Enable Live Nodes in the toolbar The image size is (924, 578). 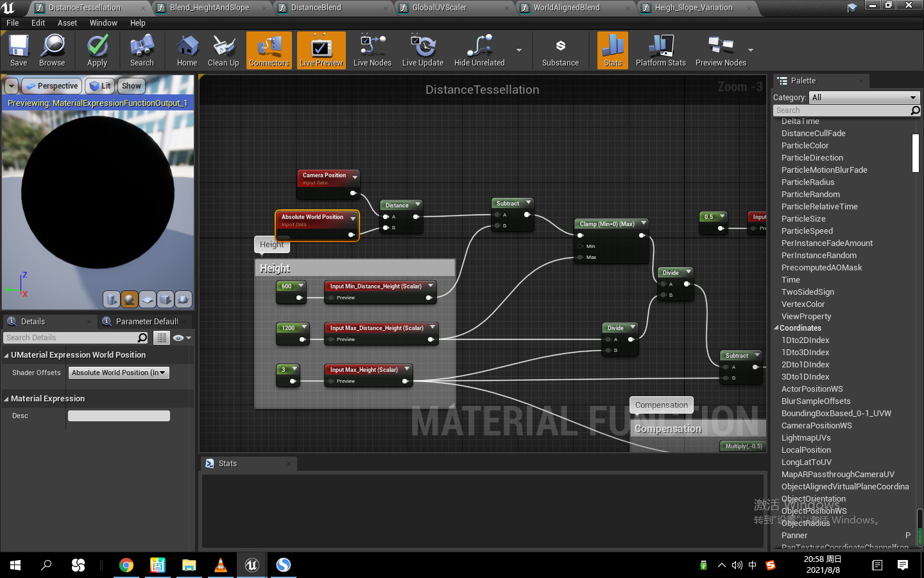pos(372,50)
